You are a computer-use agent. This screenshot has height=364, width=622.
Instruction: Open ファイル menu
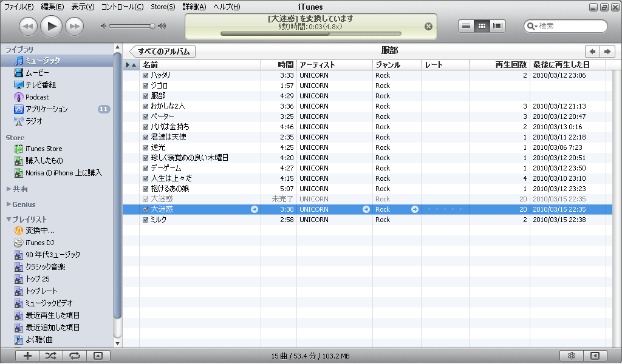(19, 7)
